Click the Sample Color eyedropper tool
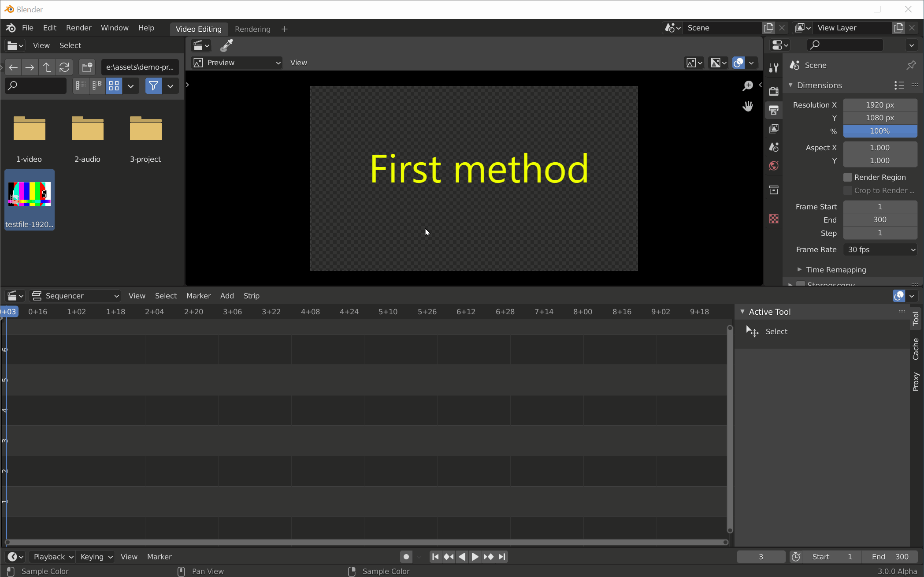This screenshot has width=924, height=577. 226,45
